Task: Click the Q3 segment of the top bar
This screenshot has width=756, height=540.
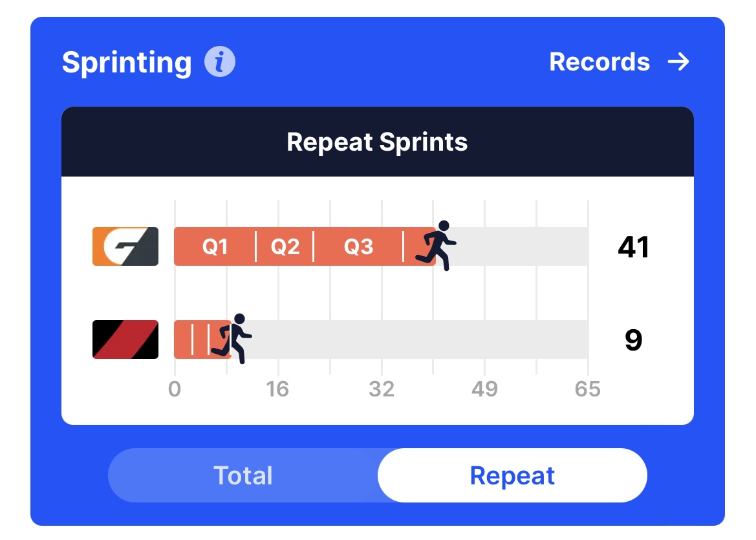Action: pyautogui.click(x=358, y=246)
